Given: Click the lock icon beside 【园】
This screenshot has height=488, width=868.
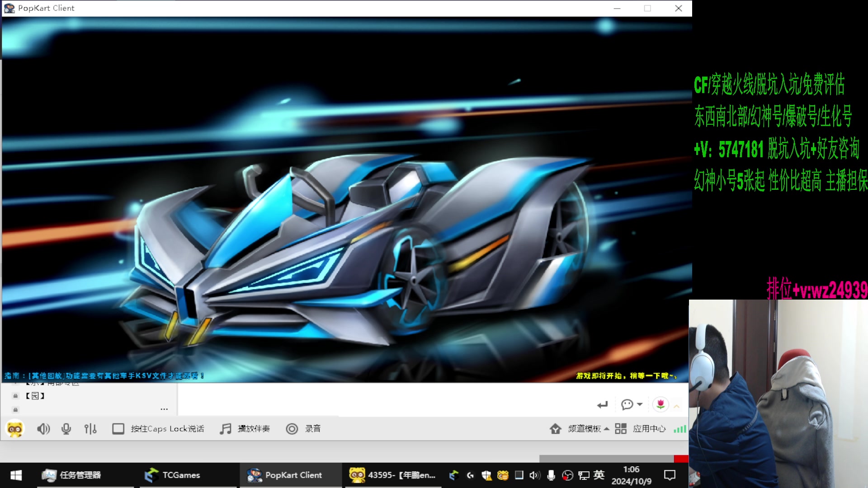Looking at the screenshot, I should pos(15,396).
